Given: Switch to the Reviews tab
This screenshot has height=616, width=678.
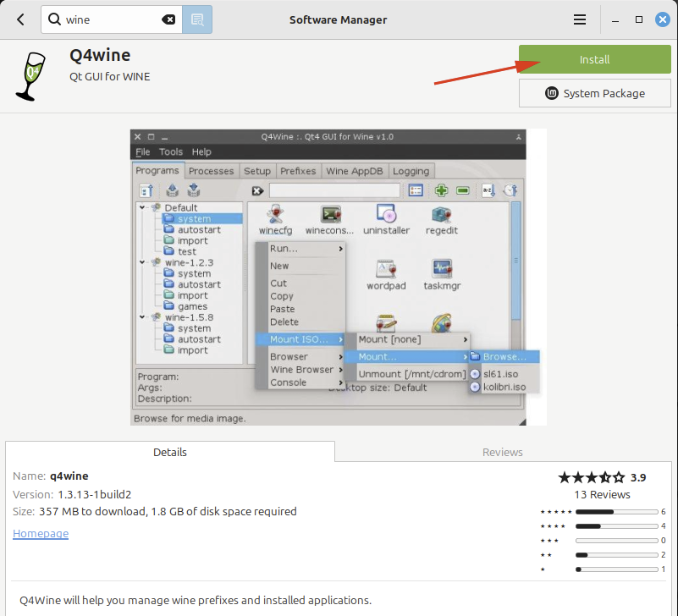Looking at the screenshot, I should pyautogui.click(x=503, y=452).
